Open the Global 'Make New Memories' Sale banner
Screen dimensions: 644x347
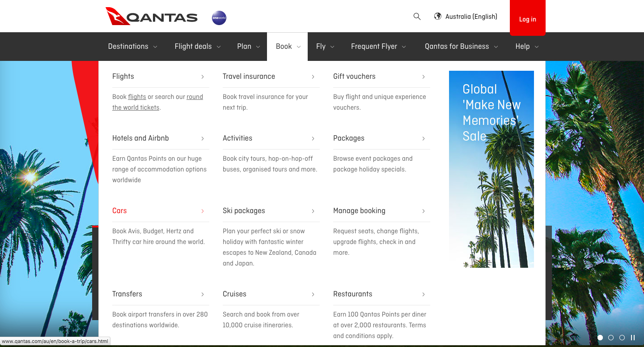491,169
